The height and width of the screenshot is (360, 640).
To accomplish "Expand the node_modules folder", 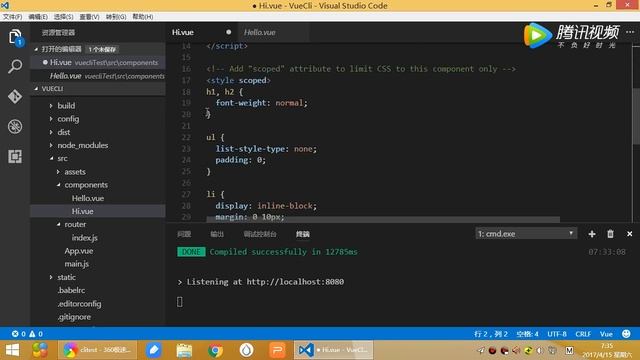I will [x=82, y=145].
